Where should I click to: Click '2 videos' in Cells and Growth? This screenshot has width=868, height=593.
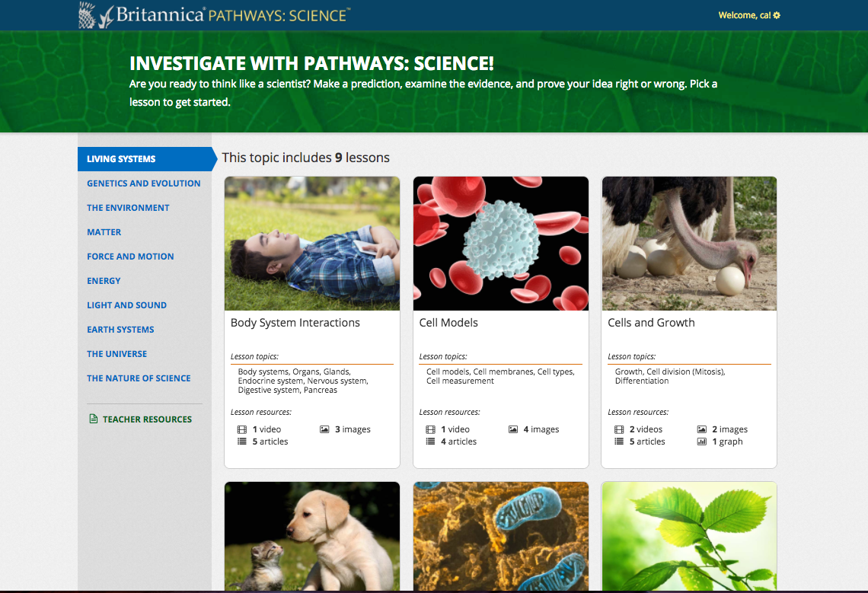click(646, 429)
